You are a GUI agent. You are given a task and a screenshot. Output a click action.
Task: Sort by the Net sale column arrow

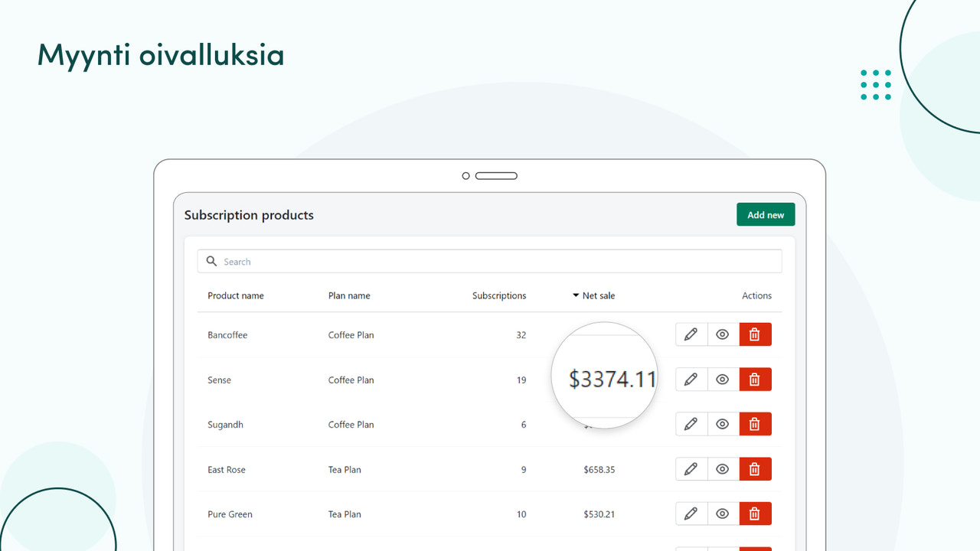coord(576,295)
